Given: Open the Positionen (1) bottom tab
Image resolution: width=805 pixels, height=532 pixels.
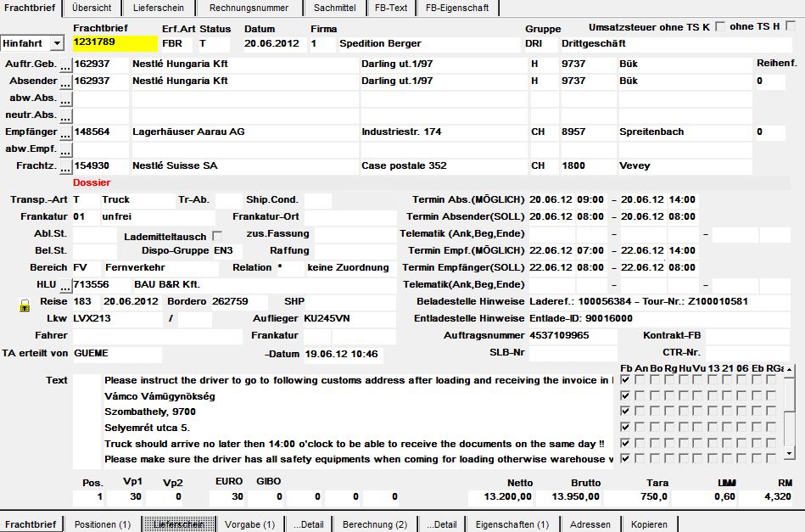Looking at the screenshot, I should point(103,524).
